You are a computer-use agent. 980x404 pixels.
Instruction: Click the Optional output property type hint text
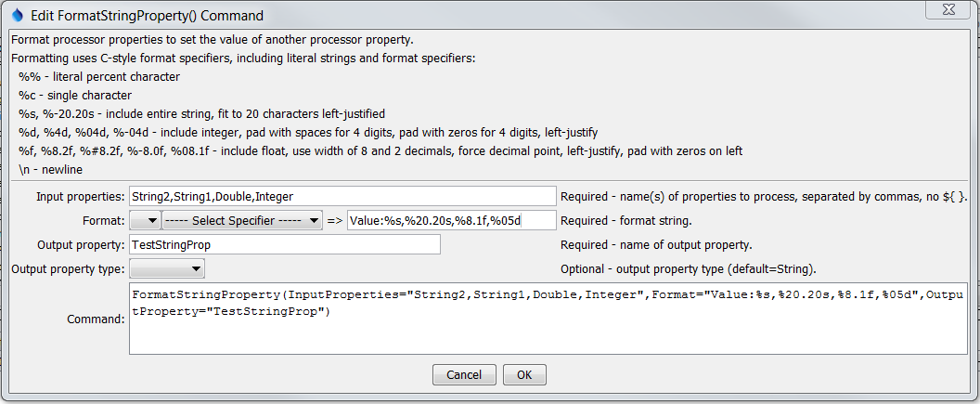point(689,269)
